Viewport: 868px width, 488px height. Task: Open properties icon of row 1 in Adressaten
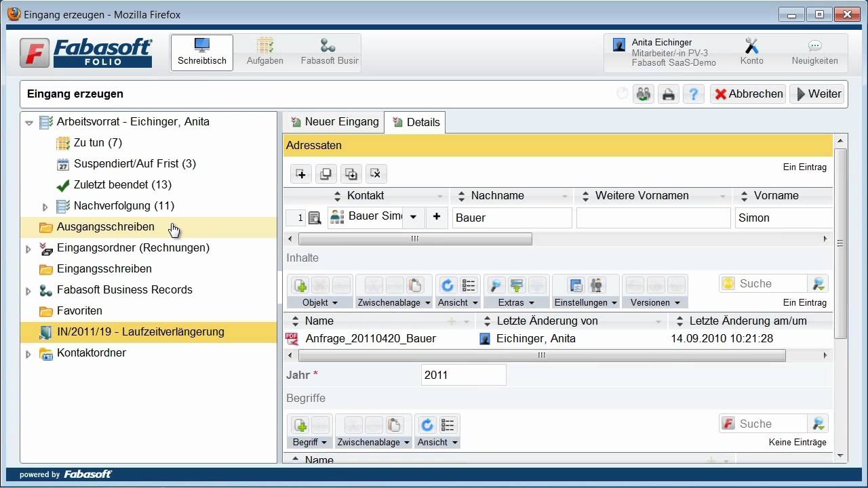pos(315,218)
